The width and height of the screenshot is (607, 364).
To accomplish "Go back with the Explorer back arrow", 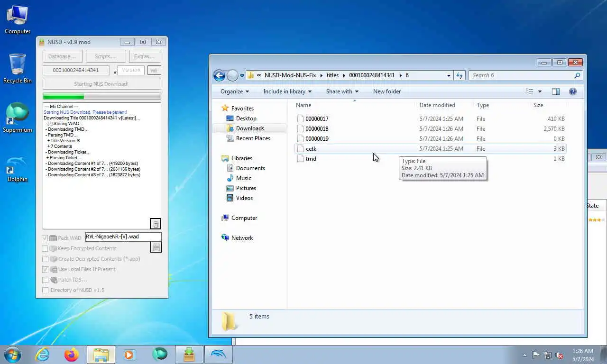I will point(219,75).
